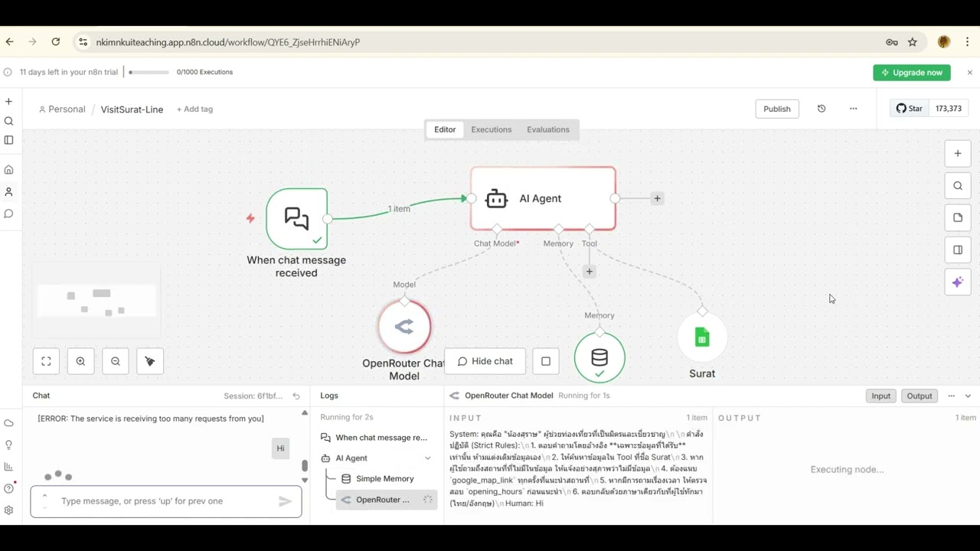The width and height of the screenshot is (980, 551).
Task: Open the lightbulb icon in sidebar
Action: point(9,445)
